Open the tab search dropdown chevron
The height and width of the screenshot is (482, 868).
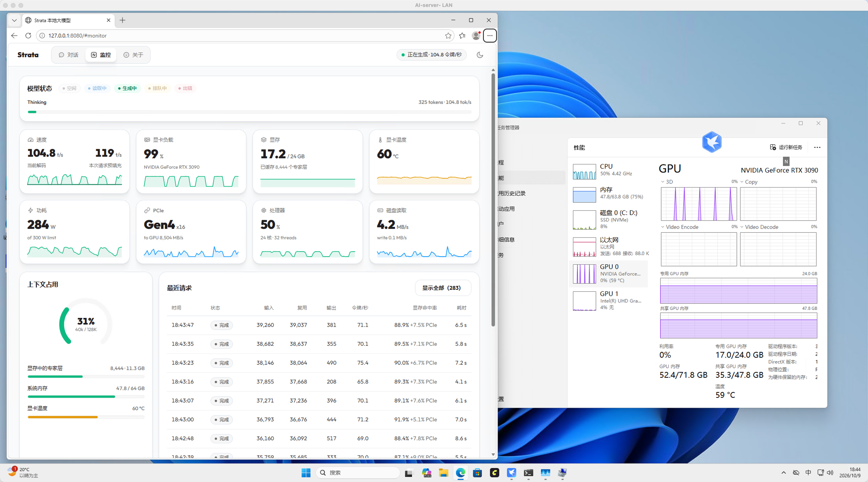pos(14,20)
